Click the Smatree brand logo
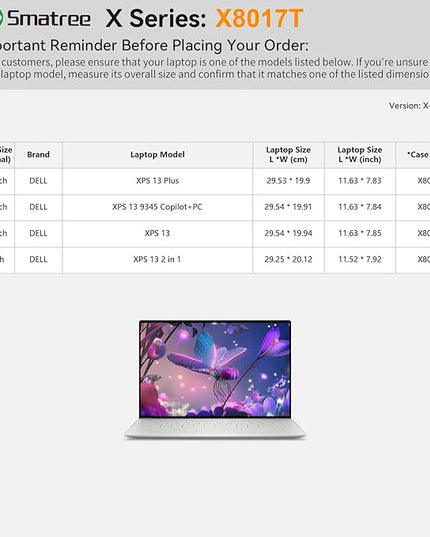 point(45,18)
